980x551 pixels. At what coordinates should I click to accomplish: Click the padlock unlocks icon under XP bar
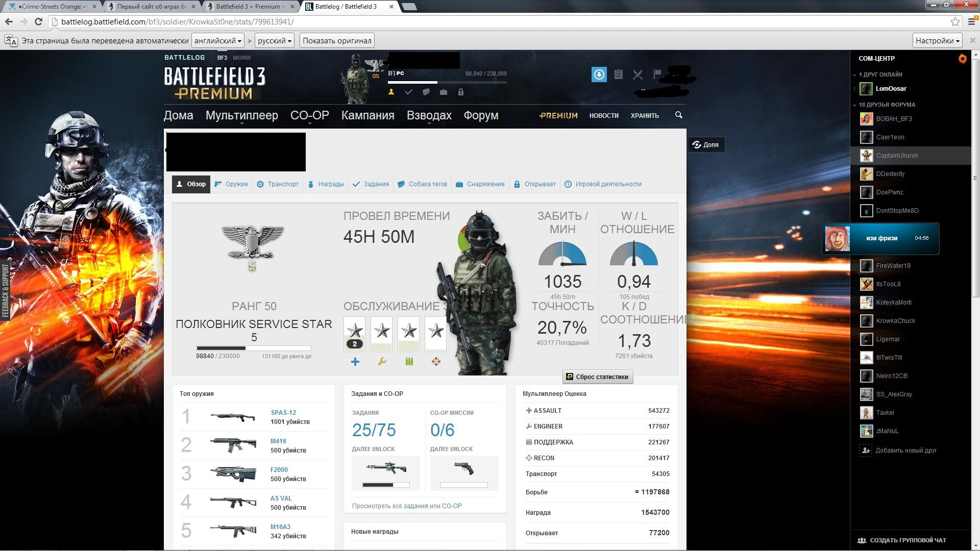tap(460, 92)
